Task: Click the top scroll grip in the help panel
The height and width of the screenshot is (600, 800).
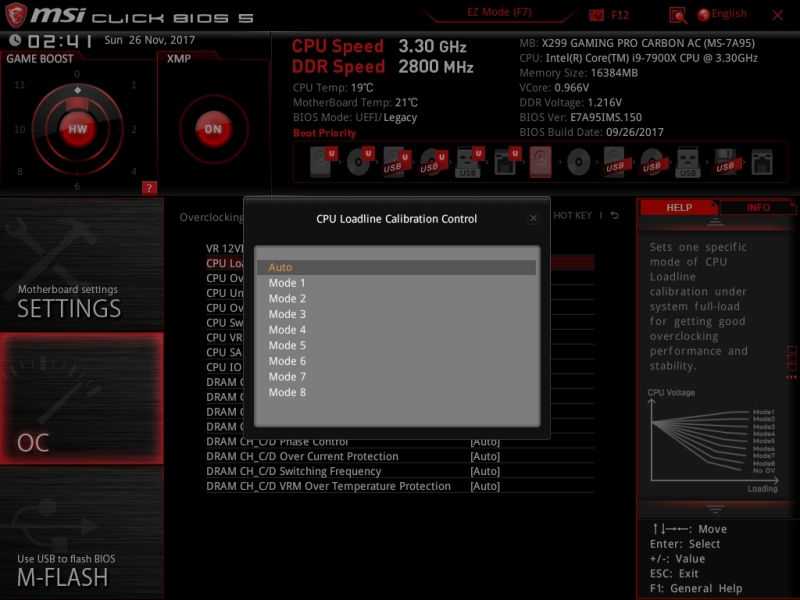Action: coord(715,222)
